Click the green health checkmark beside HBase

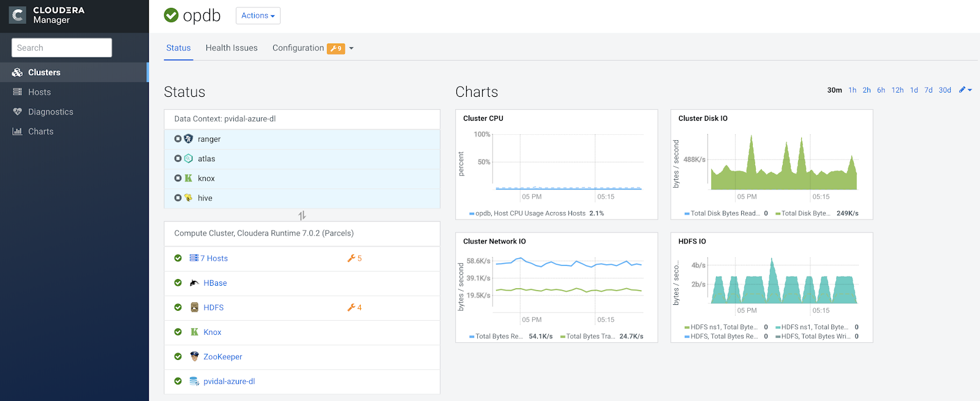[x=178, y=283]
